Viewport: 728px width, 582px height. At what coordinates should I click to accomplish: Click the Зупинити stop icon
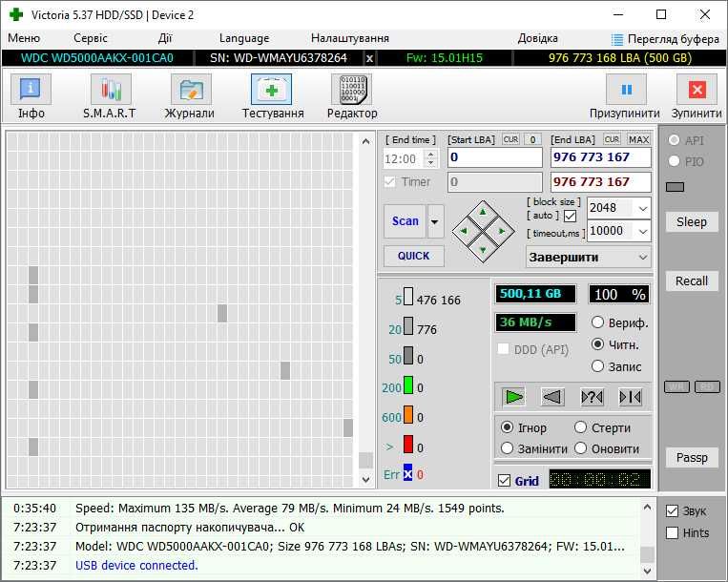click(697, 89)
